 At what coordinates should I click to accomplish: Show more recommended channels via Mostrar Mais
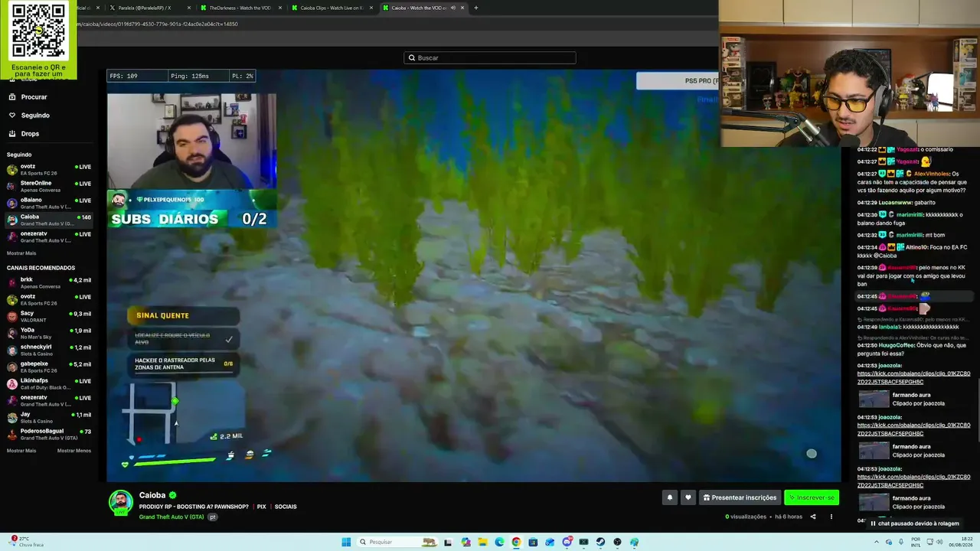pyautogui.click(x=21, y=451)
